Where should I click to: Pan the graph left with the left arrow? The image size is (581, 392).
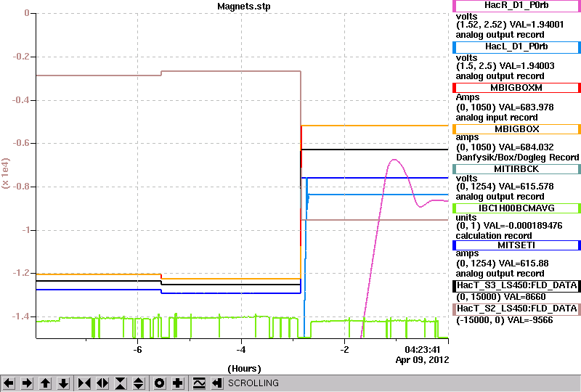click(x=9, y=383)
